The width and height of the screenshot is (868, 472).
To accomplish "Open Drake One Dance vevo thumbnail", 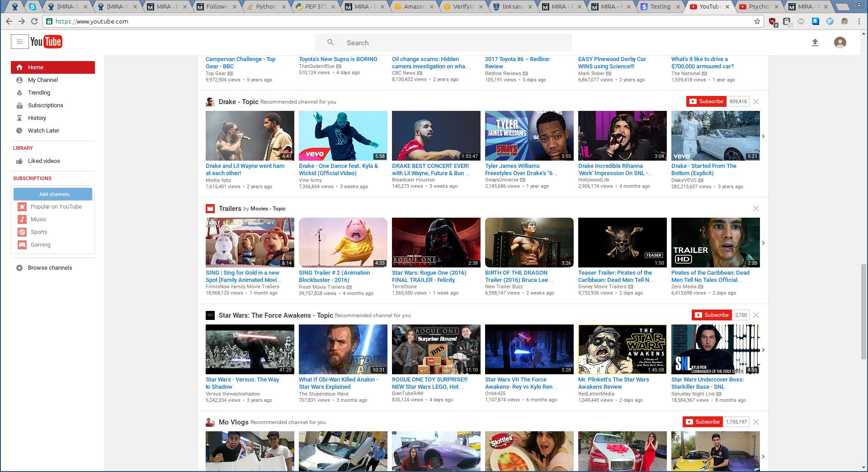I will coord(343,136).
